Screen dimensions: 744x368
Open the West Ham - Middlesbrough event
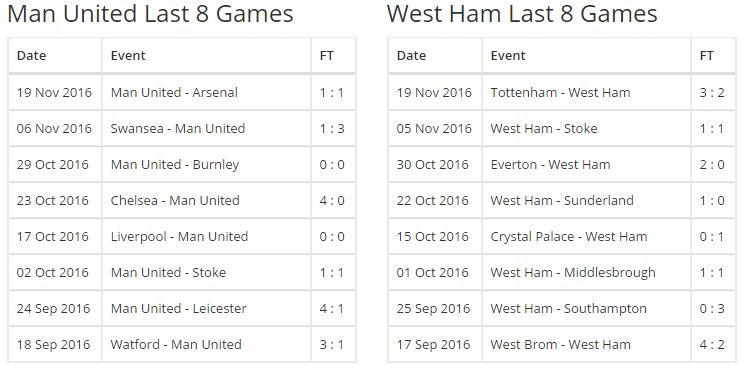tap(573, 273)
